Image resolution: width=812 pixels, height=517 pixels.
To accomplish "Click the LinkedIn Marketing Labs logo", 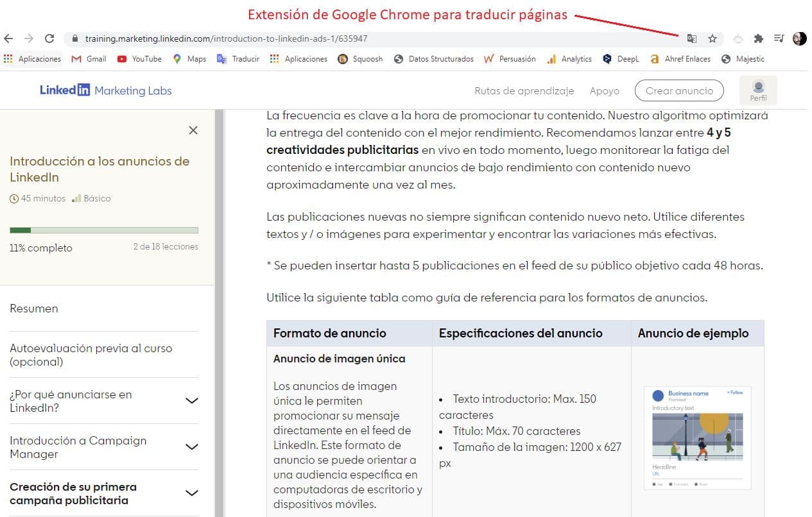I will pos(106,90).
